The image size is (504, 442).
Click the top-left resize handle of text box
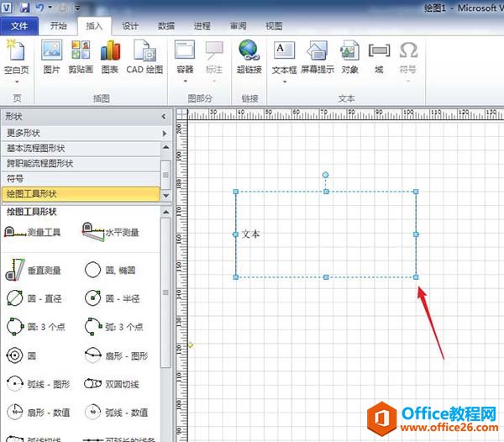[x=235, y=192]
